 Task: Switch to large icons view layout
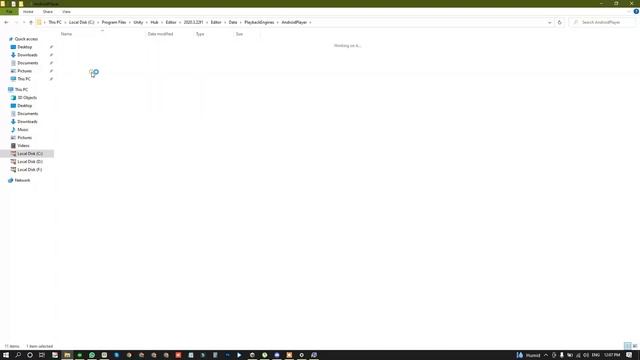click(635, 346)
